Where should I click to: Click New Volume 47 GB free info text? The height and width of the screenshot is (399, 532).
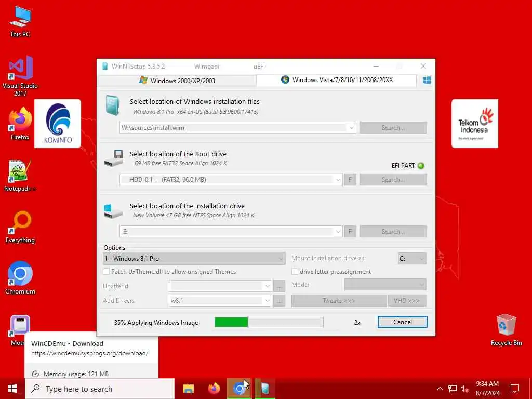pyautogui.click(x=193, y=215)
